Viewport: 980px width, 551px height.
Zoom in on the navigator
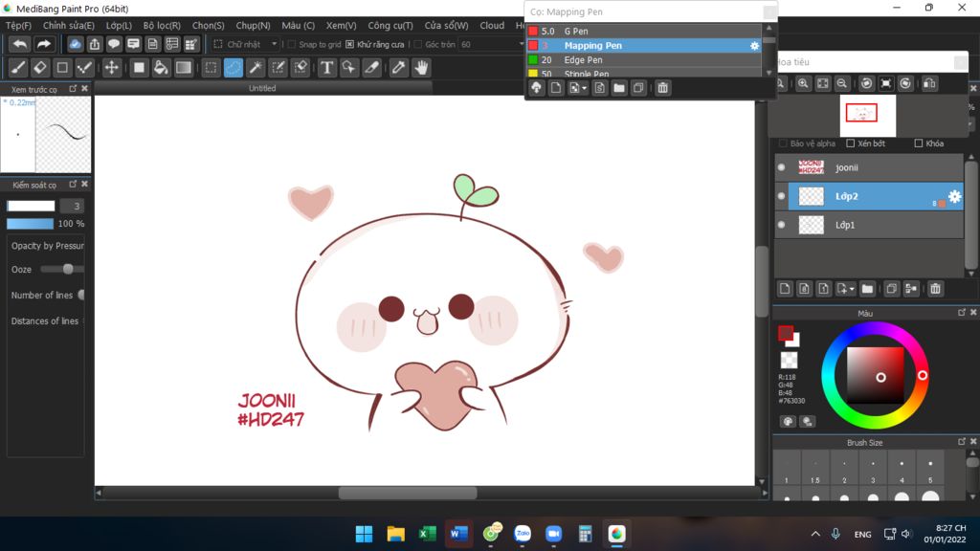[803, 83]
